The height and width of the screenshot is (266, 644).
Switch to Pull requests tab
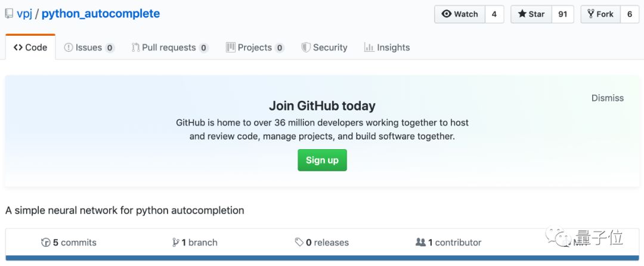tap(169, 48)
